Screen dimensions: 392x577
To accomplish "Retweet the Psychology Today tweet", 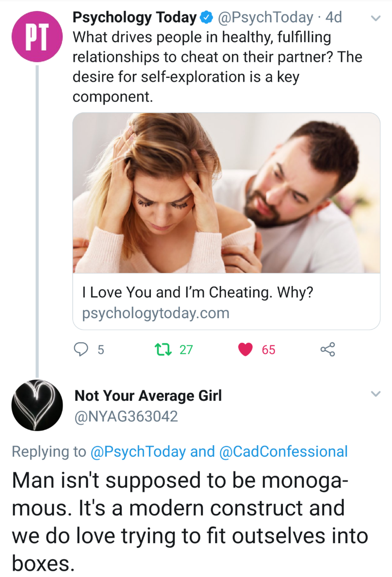I will coord(163,349).
